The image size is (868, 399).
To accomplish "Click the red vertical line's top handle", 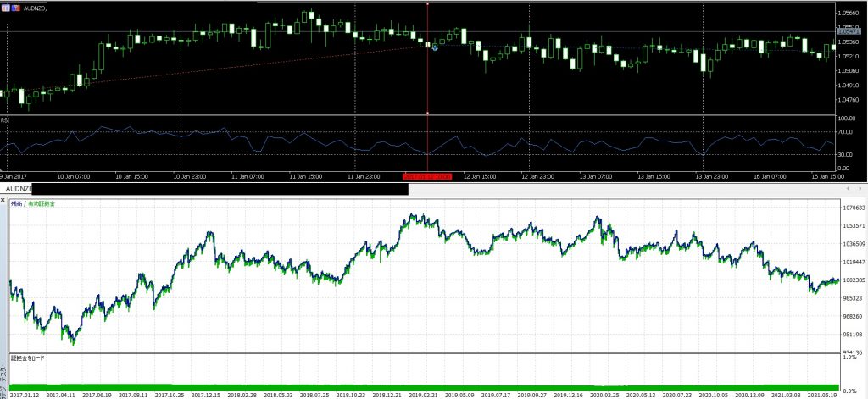I will pyautogui.click(x=427, y=3).
